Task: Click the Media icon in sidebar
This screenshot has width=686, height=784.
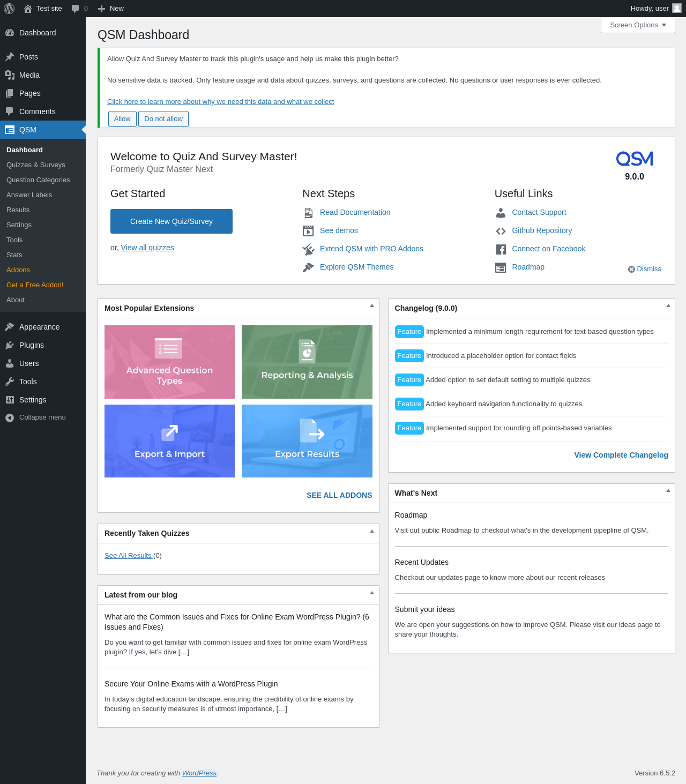Action: [x=10, y=75]
